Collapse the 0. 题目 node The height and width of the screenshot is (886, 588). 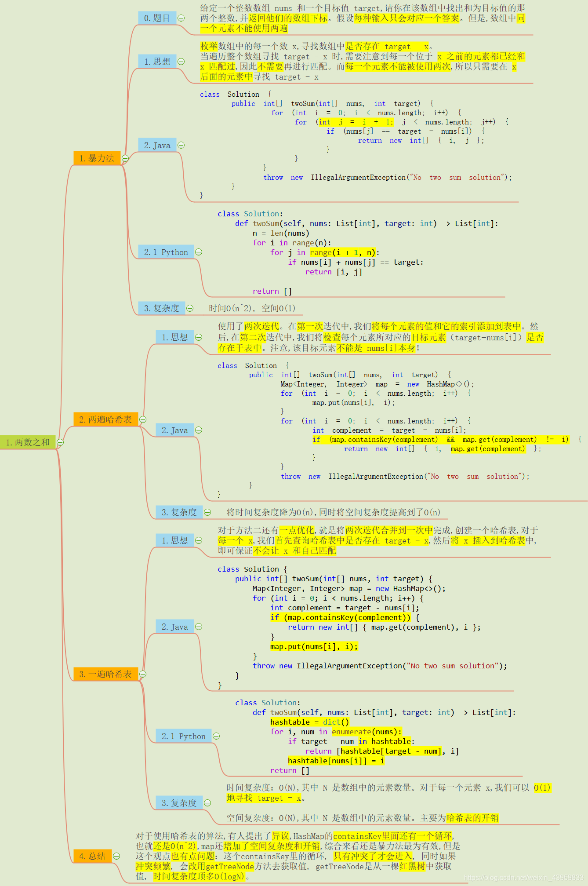(181, 18)
